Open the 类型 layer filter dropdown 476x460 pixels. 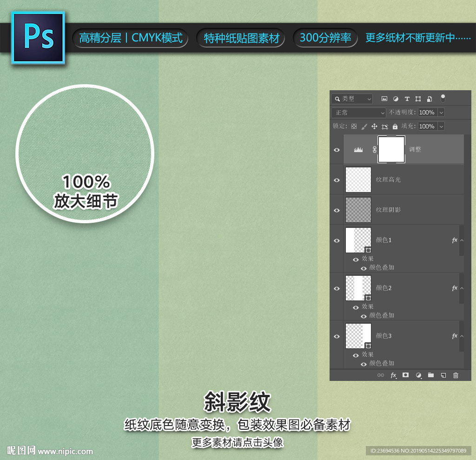tap(352, 99)
